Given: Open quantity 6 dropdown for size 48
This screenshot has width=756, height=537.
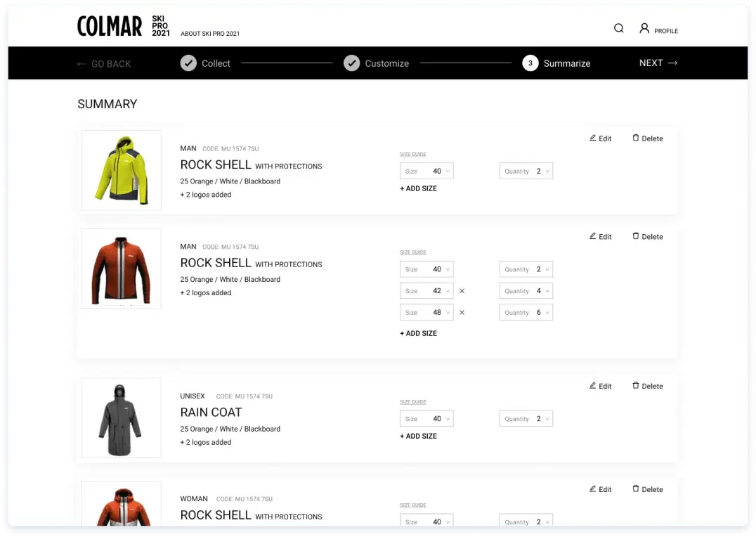Looking at the screenshot, I should [526, 313].
